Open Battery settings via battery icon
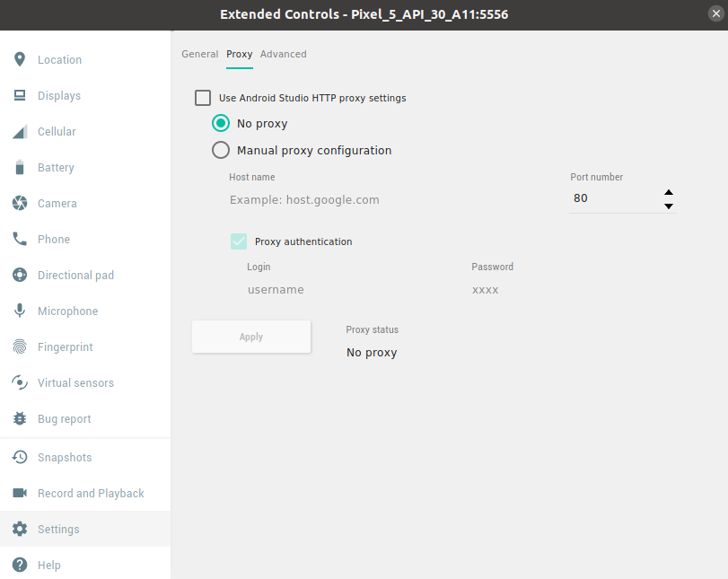The width and height of the screenshot is (728, 579). pos(19,168)
